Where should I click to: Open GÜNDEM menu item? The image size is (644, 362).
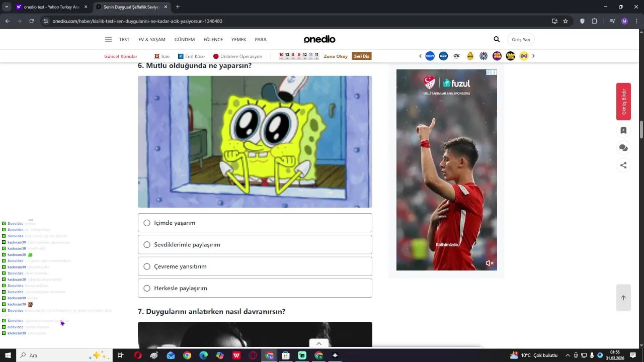(x=185, y=40)
